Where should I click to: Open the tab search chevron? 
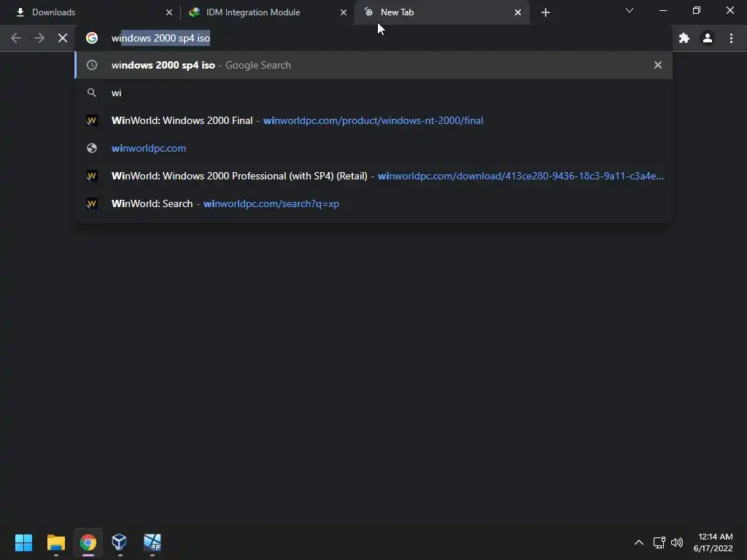coord(630,10)
